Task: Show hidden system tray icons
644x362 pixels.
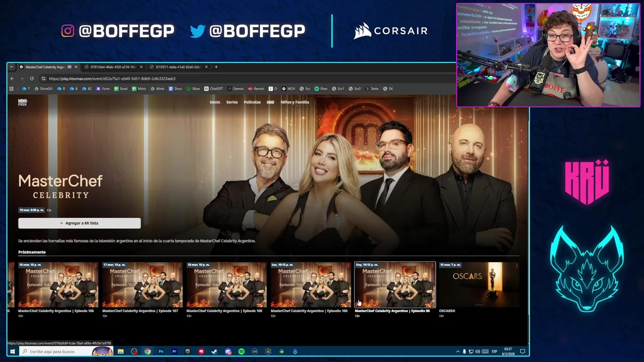Action: coord(458,351)
